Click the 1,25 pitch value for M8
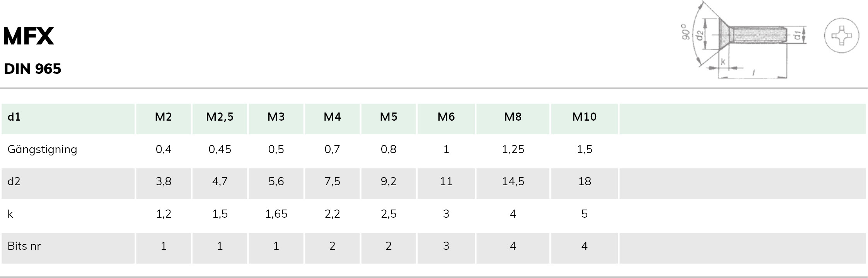Image resolution: width=868 pixels, height=278 pixels. pyautogui.click(x=513, y=149)
